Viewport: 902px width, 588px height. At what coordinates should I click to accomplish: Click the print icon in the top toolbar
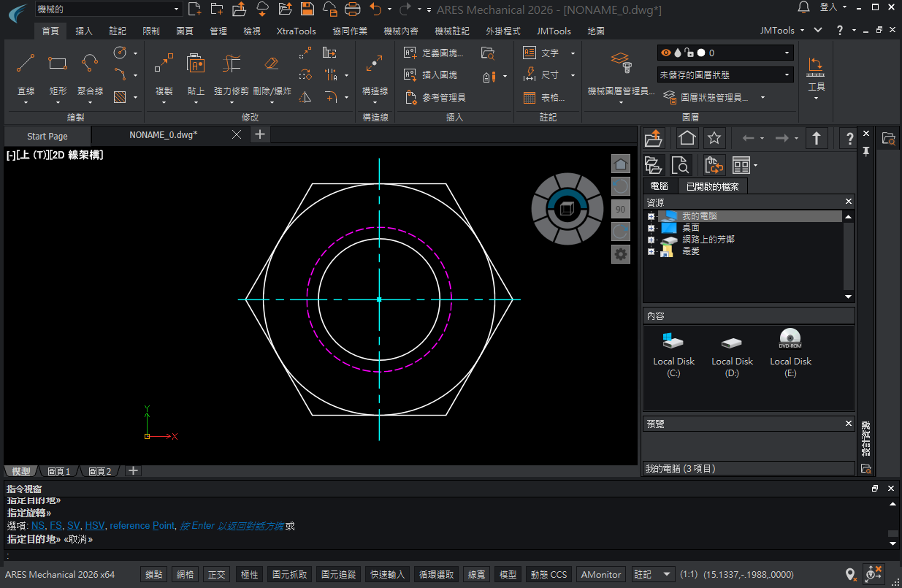[x=352, y=9]
